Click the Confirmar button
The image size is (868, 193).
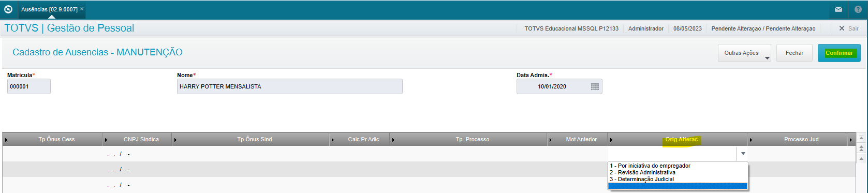839,53
